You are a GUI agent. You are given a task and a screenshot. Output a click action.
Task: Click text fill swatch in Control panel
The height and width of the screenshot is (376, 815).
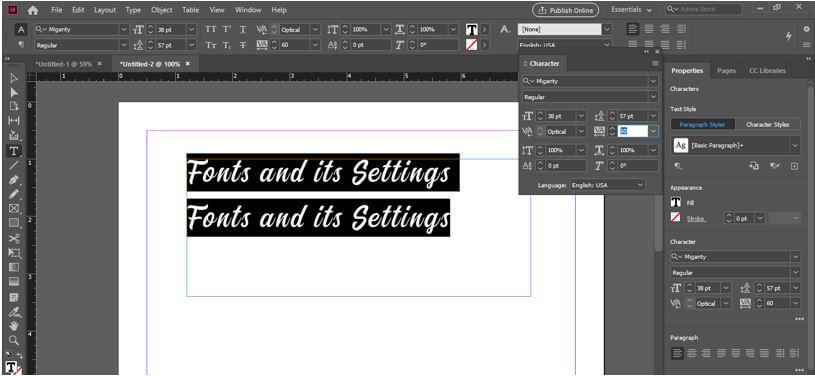point(471,30)
